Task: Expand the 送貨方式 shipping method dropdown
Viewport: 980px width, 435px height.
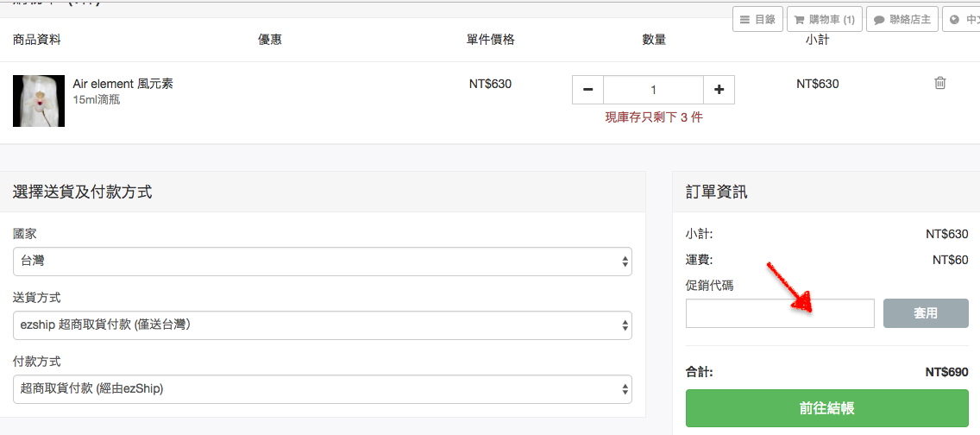Action: click(x=322, y=325)
